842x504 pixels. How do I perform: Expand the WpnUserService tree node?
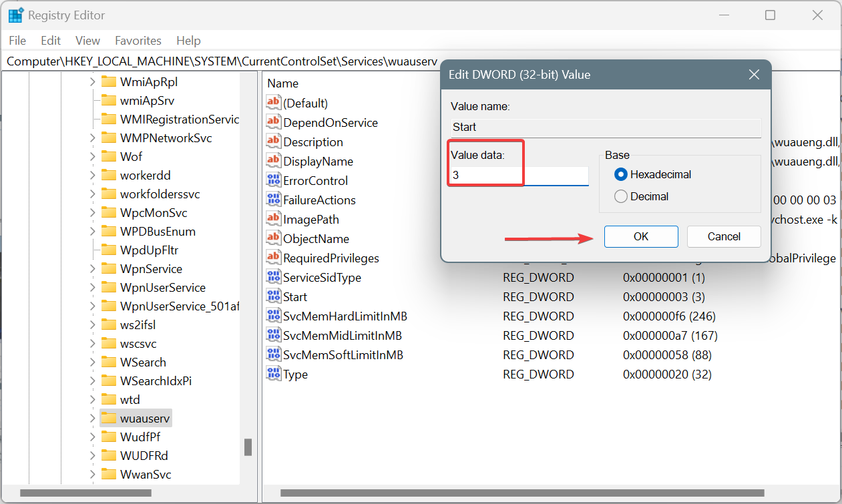92,288
